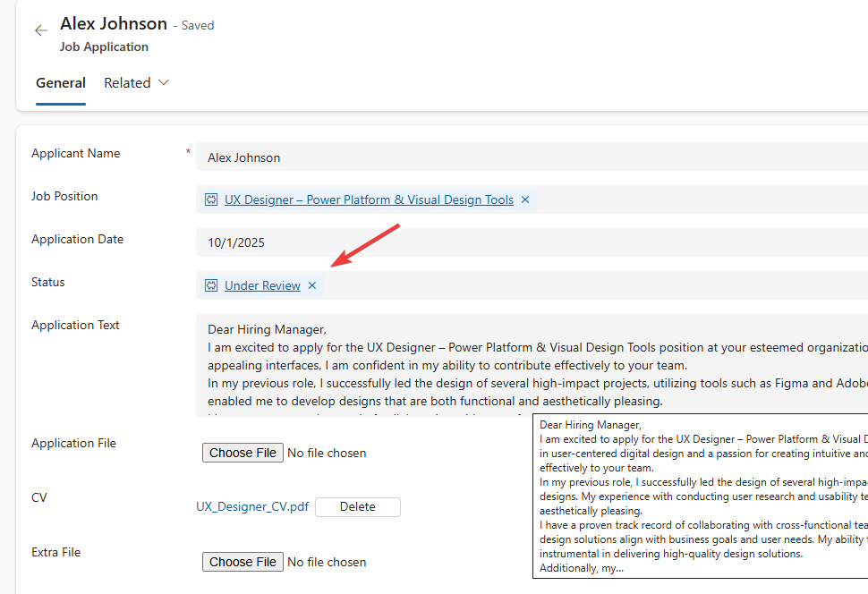
Task: Click the entity icon in Job Position field
Action: 211,200
